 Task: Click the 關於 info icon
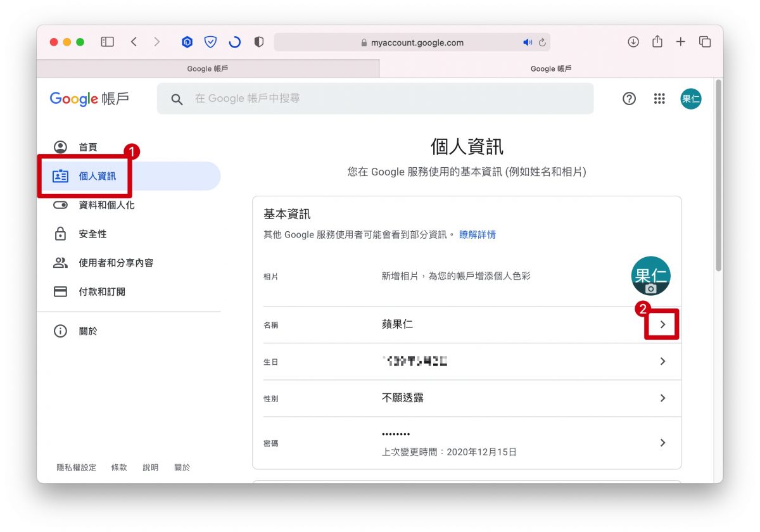coord(60,331)
